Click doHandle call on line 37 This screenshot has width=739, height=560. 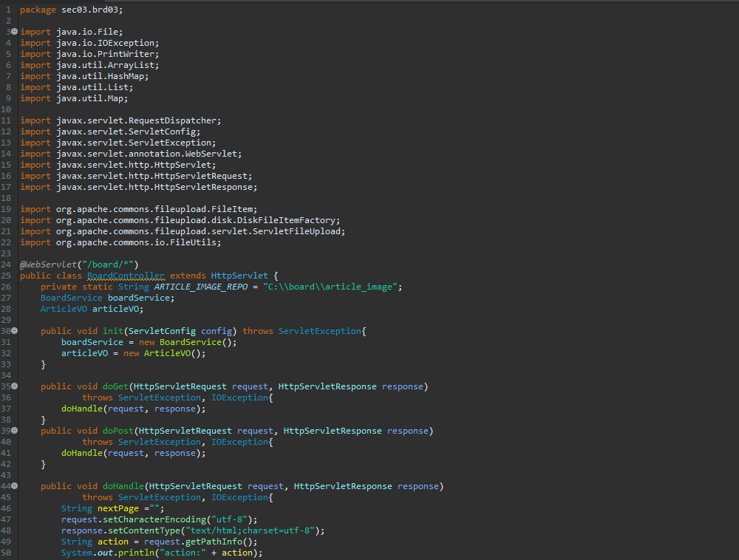click(x=82, y=409)
